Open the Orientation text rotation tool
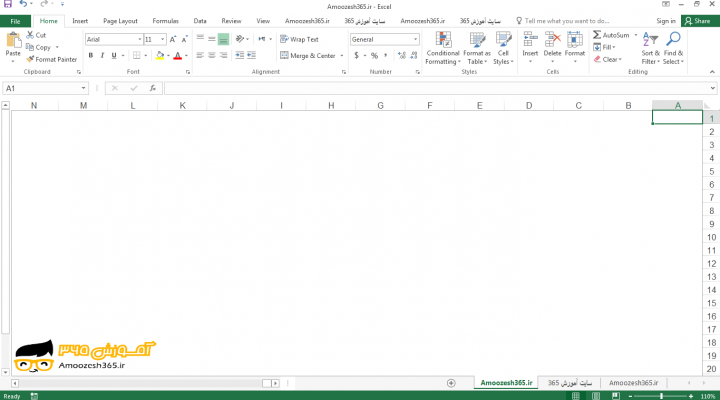The height and width of the screenshot is (400, 720). (240, 39)
